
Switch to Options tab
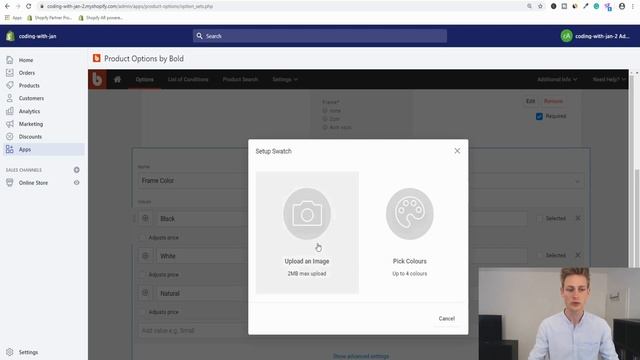144,79
